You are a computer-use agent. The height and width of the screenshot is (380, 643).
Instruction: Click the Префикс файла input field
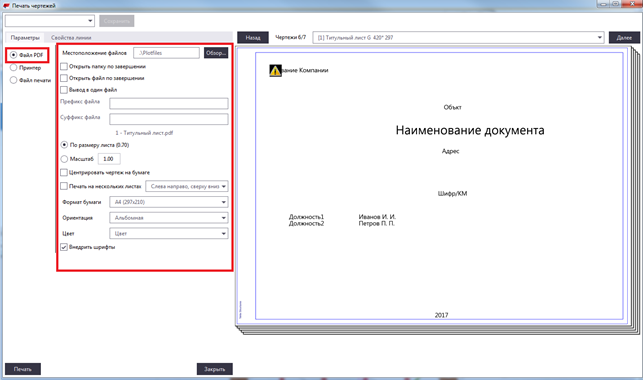click(x=169, y=103)
